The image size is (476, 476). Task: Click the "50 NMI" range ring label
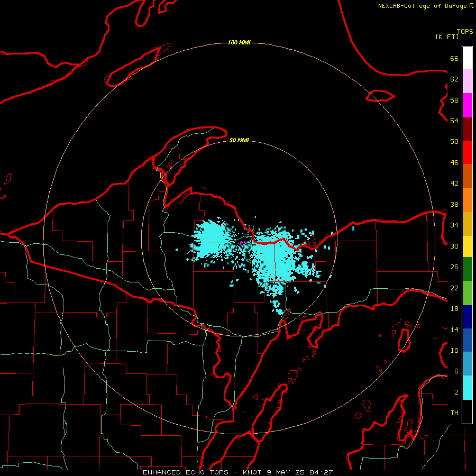pos(239,140)
